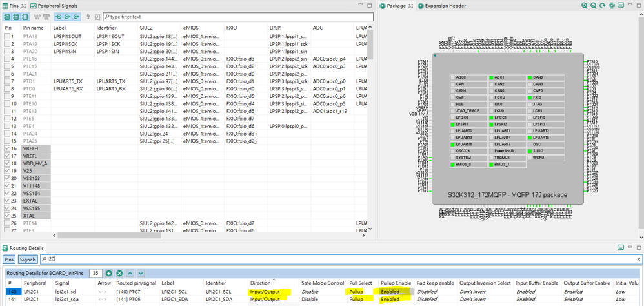This screenshot has width=644, height=306.
Task: Close the Pins view tab
Action: coord(23,6)
